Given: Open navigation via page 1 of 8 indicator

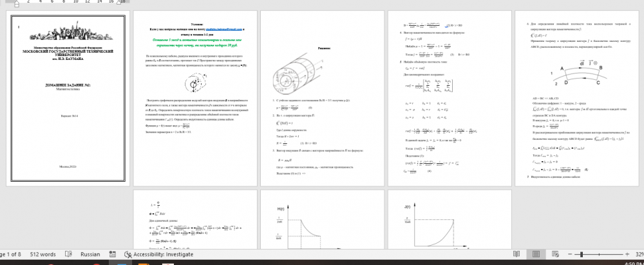Looking at the screenshot, I should point(10,254).
